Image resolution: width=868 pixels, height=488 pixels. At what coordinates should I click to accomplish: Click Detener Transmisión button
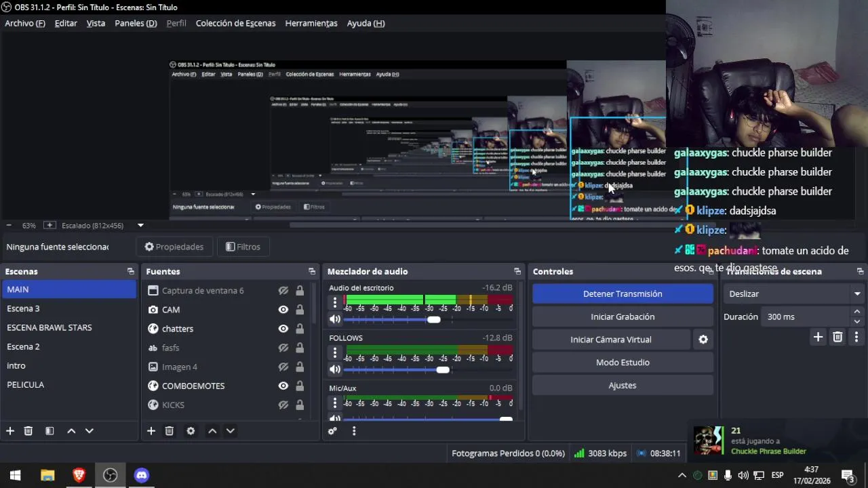[x=623, y=293]
